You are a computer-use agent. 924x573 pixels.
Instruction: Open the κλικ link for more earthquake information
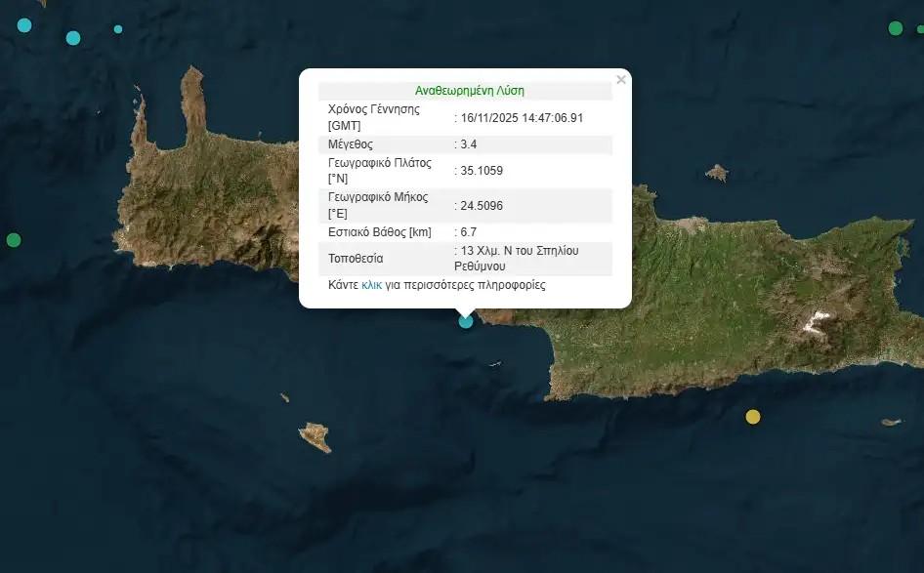pos(371,284)
